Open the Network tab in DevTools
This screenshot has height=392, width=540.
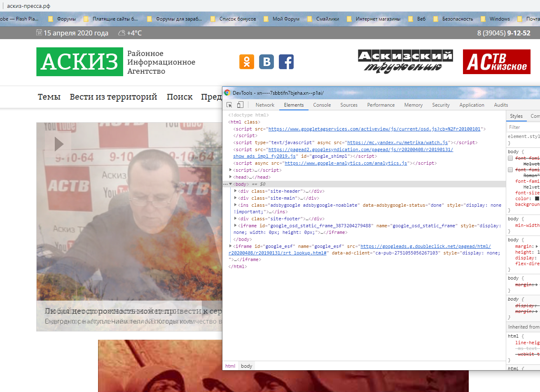coord(265,105)
